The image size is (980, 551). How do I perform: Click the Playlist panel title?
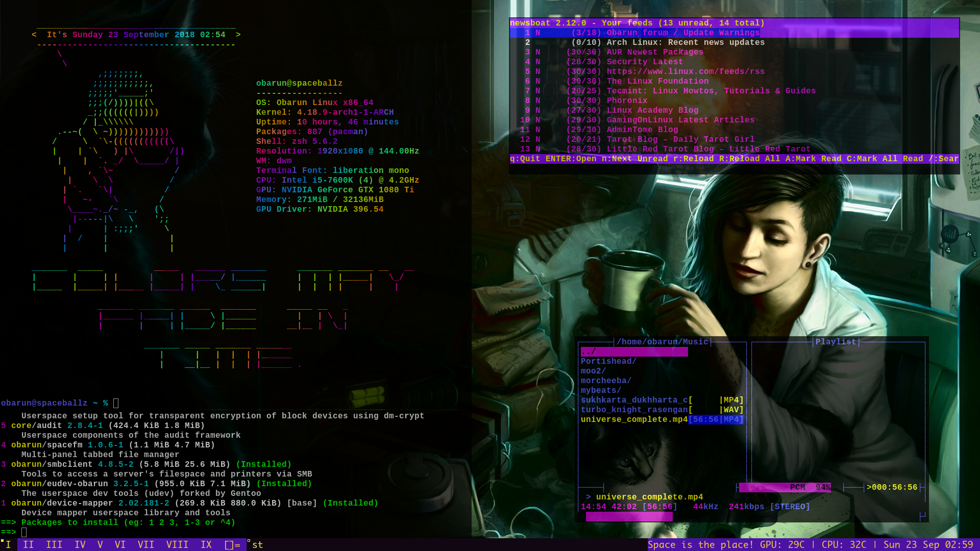pos(836,342)
